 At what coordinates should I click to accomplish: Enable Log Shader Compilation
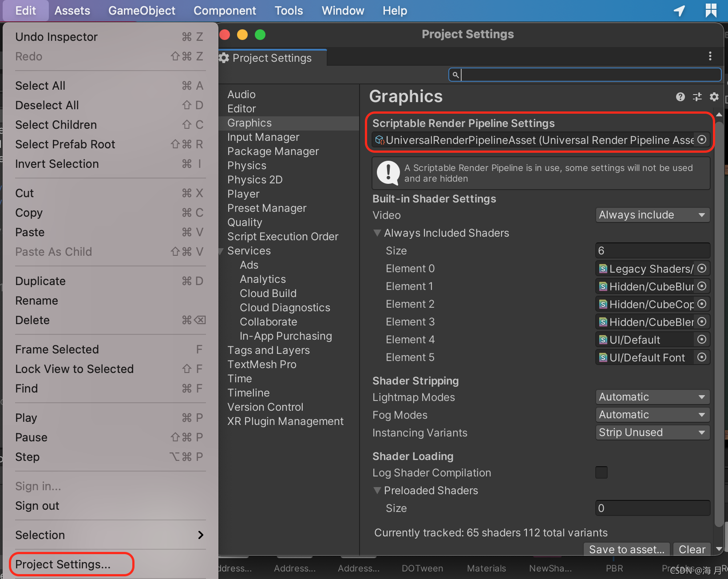(x=601, y=472)
